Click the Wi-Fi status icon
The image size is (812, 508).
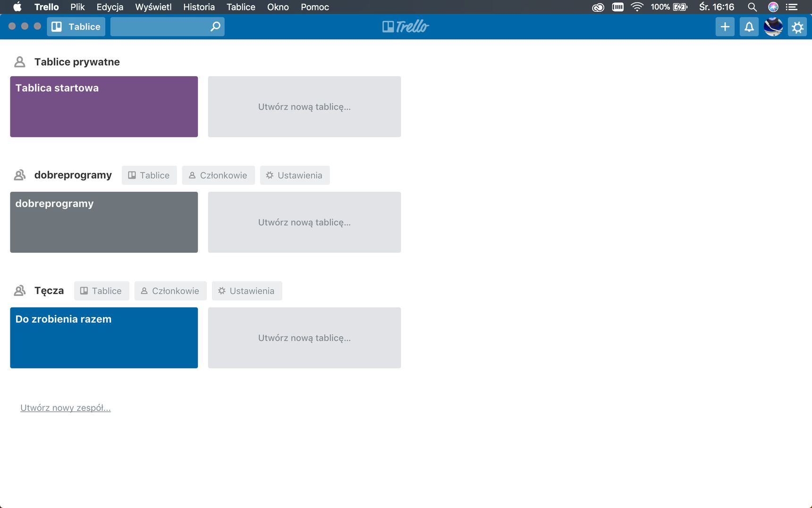click(637, 7)
